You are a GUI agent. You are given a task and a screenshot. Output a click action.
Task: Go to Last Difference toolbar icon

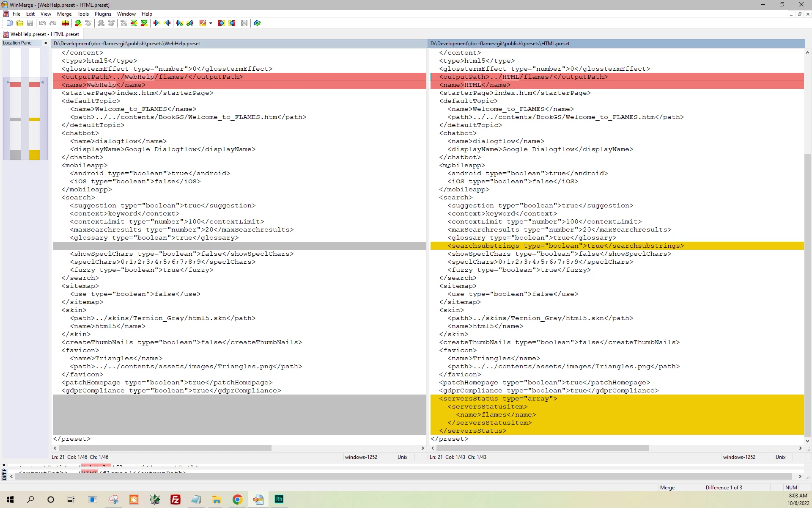coord(144,23)
